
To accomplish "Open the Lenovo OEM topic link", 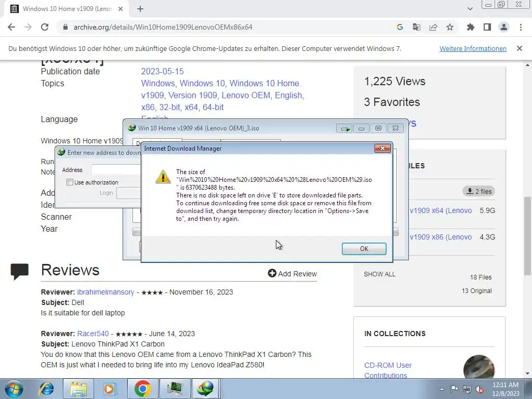I will (x=246, y=96).
